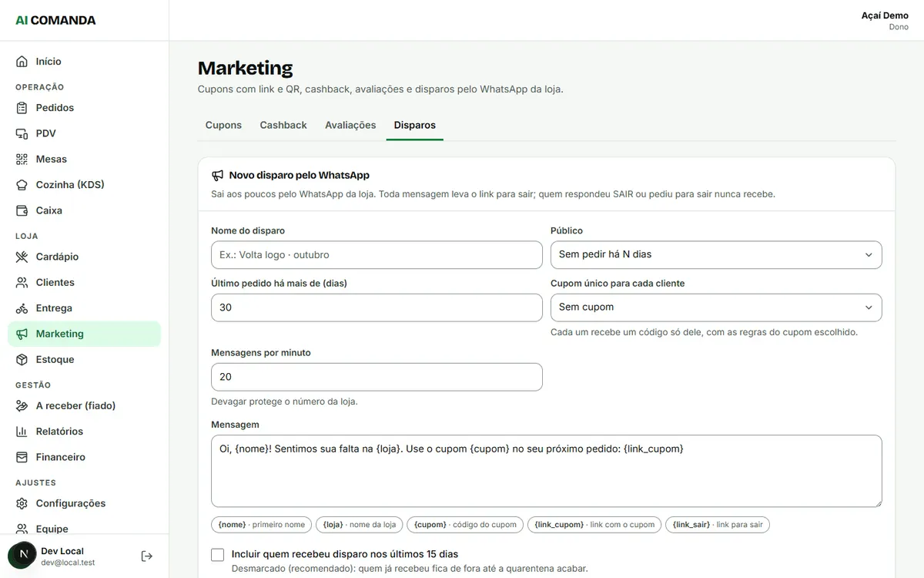Click the megaphone icon beside Novo disparo

[218, 175]
